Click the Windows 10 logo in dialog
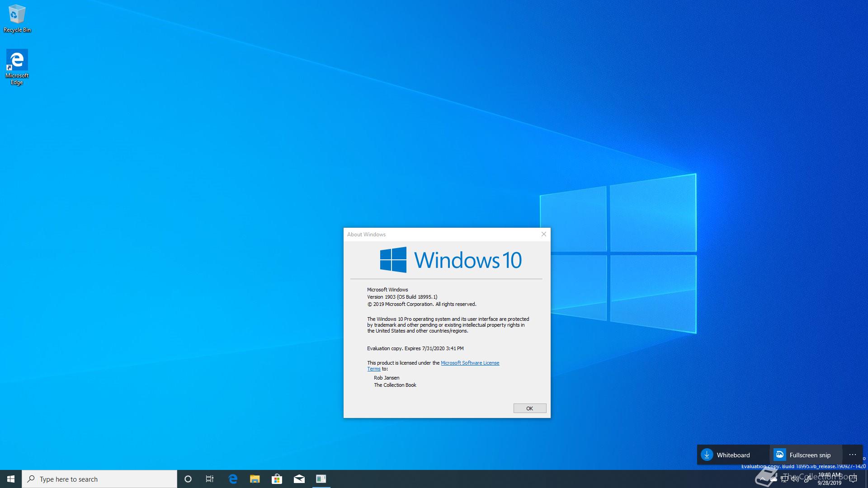 [451, 260]
